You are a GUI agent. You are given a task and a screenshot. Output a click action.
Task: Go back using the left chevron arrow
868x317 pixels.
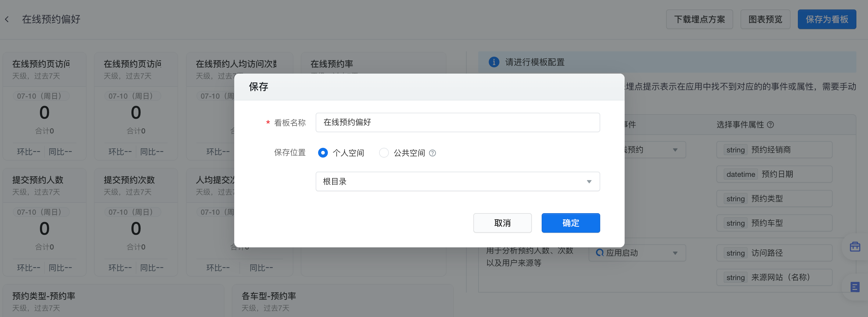(x=7, y=19)
